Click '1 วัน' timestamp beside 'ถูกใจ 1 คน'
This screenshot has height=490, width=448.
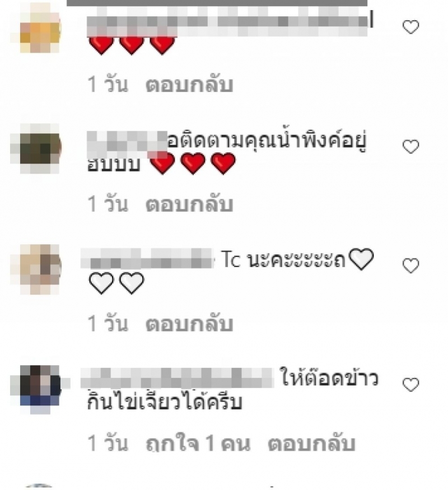108,443
